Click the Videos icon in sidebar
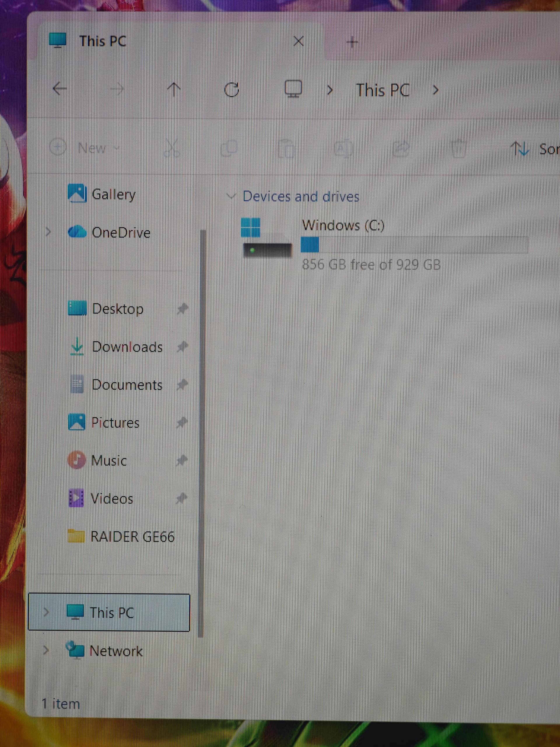Viewport: 560px width, 747px height. click(x=76, y=498)
